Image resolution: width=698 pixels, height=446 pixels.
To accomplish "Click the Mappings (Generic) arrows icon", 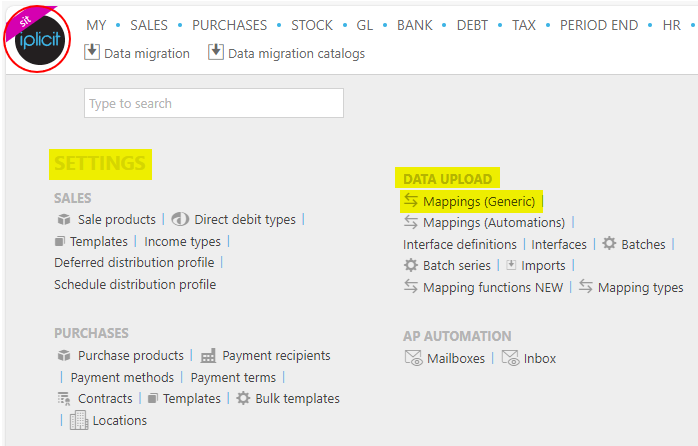I will 411,201.
